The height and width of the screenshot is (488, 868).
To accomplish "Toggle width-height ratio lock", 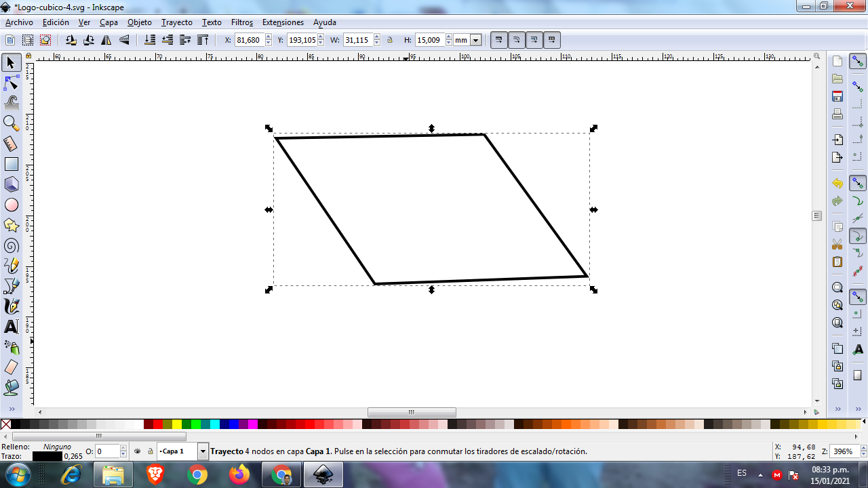I will pos(390,40).
